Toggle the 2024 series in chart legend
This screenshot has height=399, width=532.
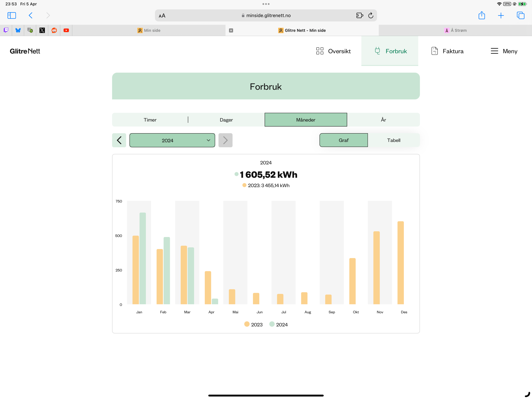[x=278, y=324]
